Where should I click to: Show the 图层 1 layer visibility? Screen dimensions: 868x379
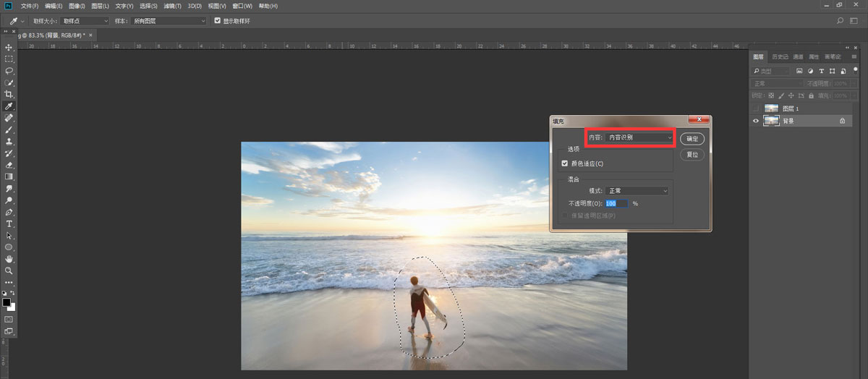tap(757, 108)
